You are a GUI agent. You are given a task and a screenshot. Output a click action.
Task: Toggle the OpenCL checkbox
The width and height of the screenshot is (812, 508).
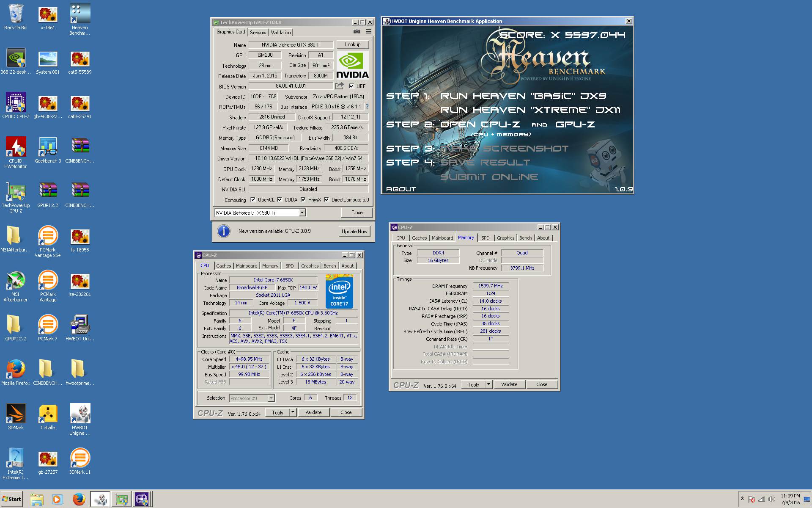253,200
